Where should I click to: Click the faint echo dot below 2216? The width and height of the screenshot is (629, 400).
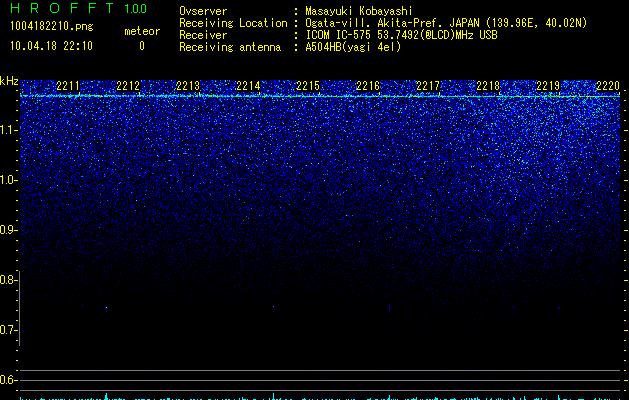390,308
